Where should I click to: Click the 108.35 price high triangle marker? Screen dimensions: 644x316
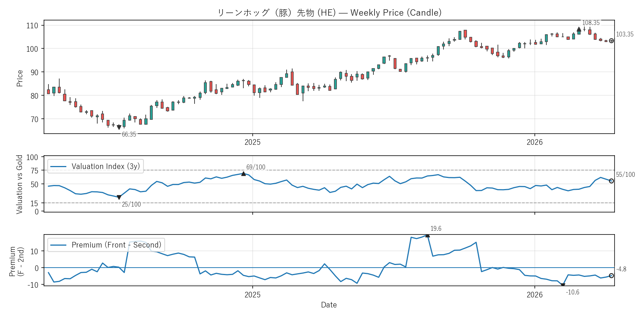pyautogui.click(x=579, y=29)
